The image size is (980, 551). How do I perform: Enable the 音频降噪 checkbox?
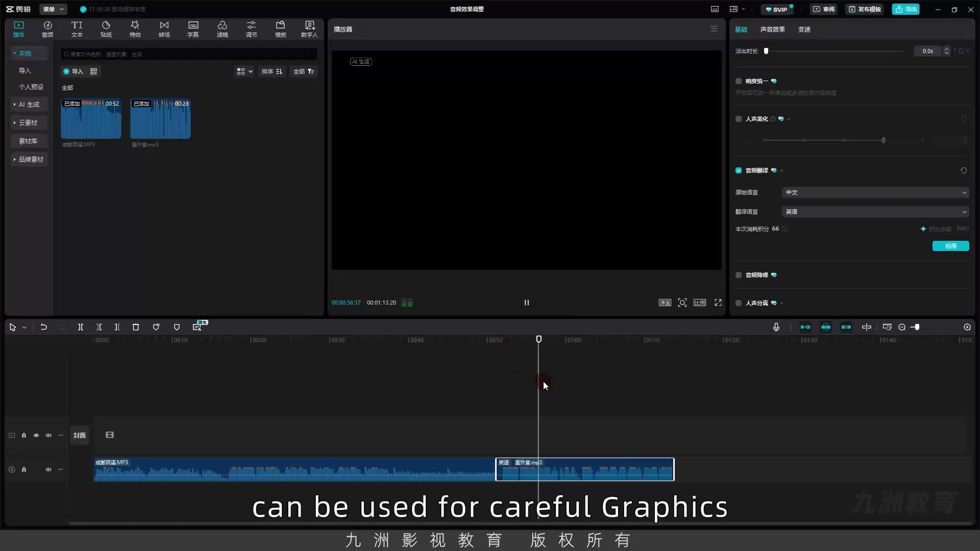click(739, 275)
